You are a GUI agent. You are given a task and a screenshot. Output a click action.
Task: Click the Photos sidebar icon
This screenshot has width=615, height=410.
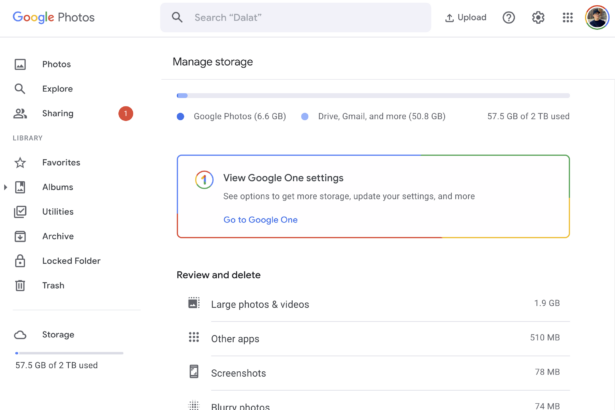20,64
